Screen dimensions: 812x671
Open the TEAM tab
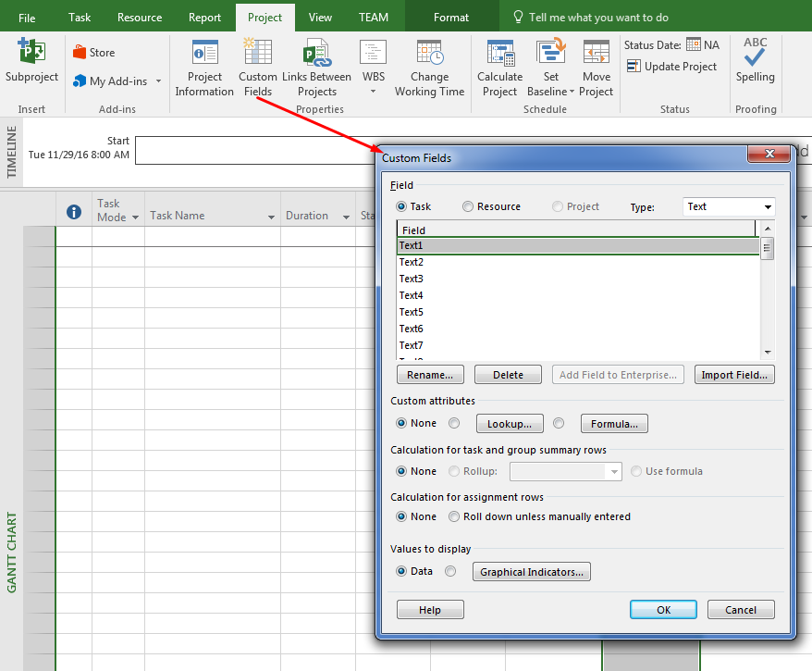coord(374,16)
